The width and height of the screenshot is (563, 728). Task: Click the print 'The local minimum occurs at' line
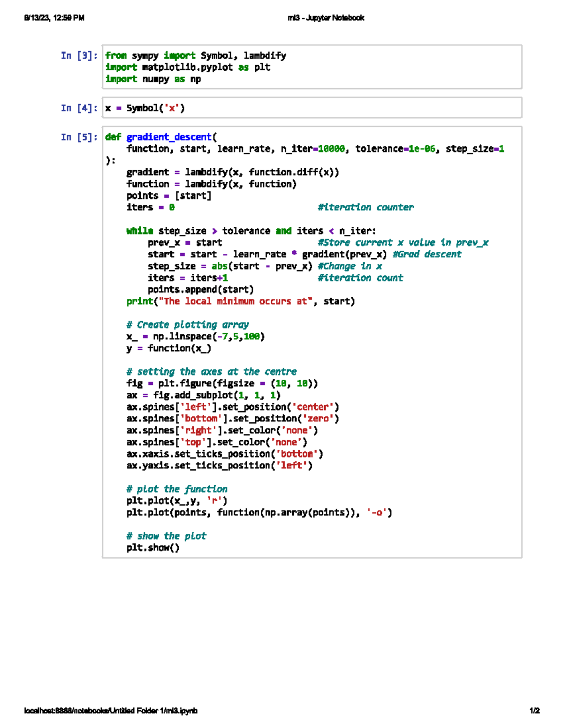pos(240,301)
